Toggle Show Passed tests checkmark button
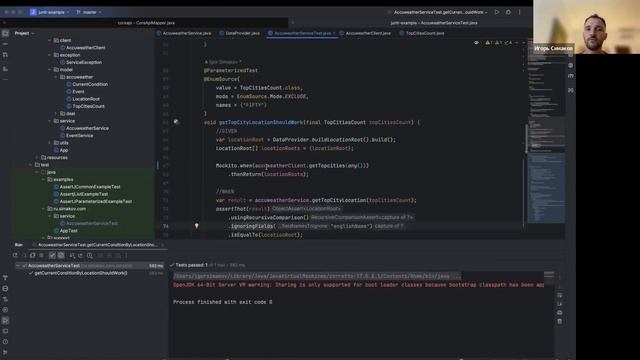This screenshot has height=360, width=640. coord(52,256)
